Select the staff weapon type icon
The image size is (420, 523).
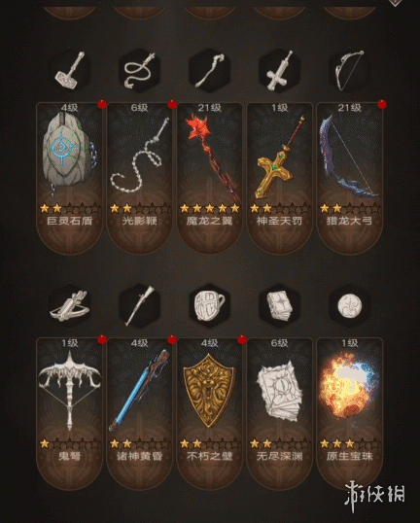[x=209, y=71]
